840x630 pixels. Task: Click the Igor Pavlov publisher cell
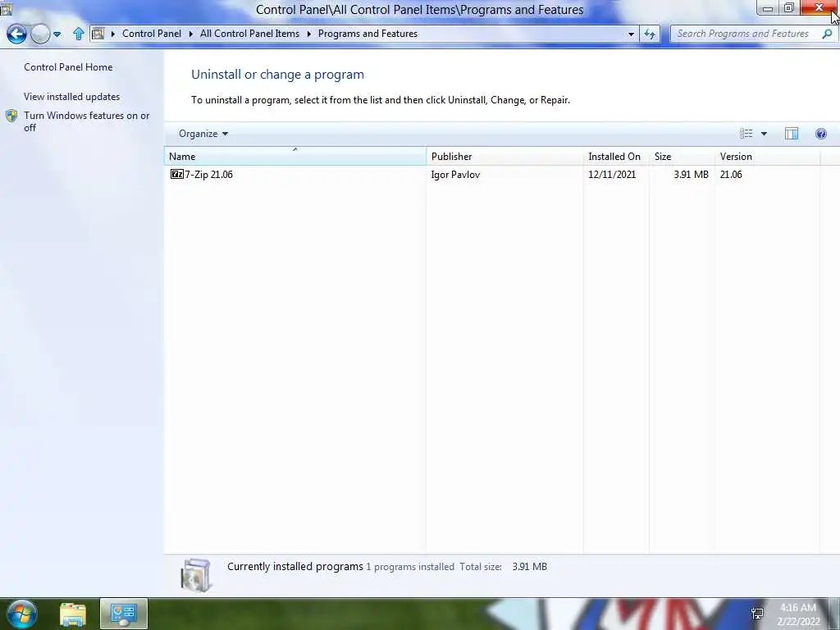pyautogui.click(x=455, y=175)
